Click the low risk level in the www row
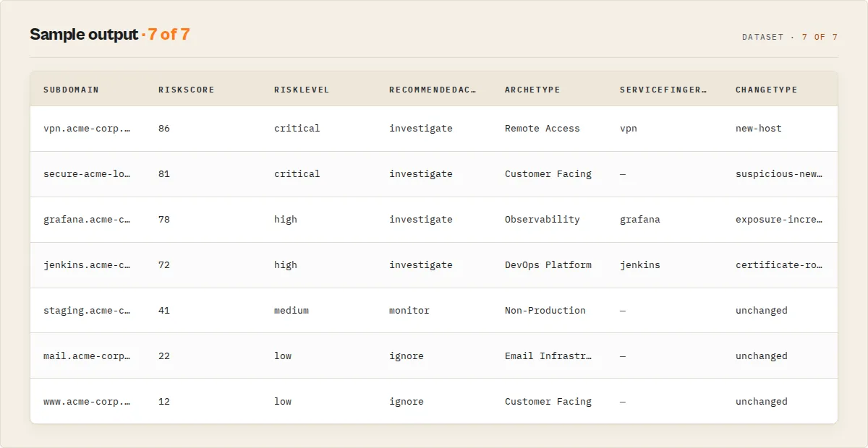This screenshot has height=448, width=868. (x=283, y=402)
